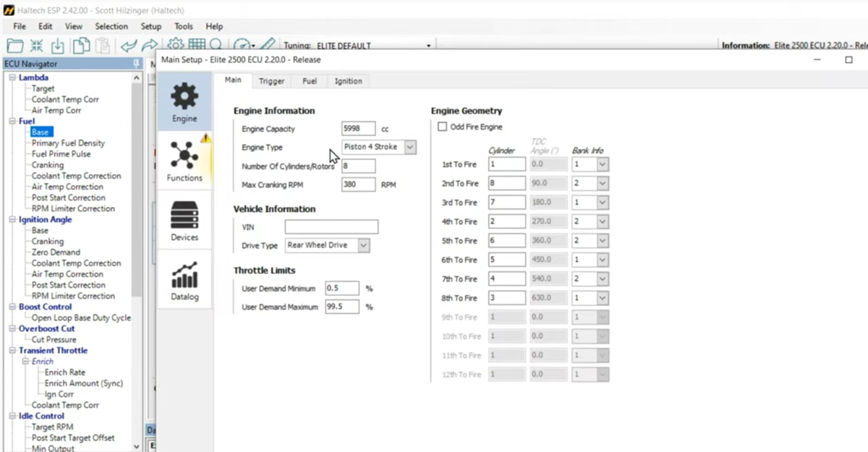Select Open Loop Base Duty Cycle item
Viewport: 868px width, 452px height.
click(x=81, y=317)
